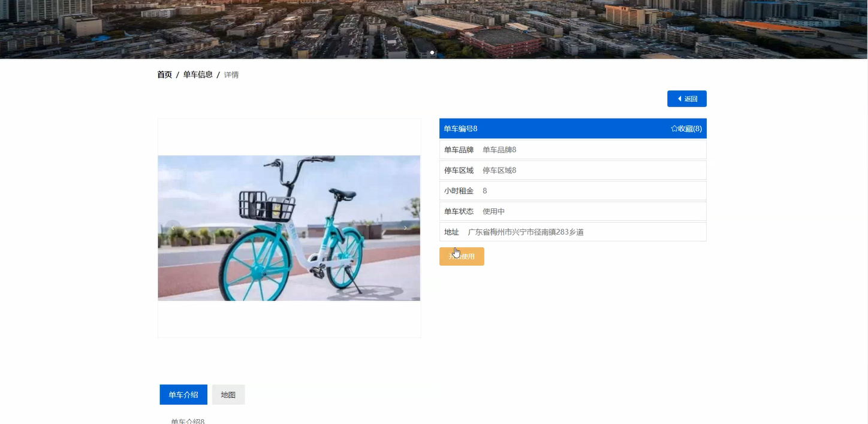Navigate to 首页 via the breadcrumb
Screen dimensions: 868x424
pos(164,74)
